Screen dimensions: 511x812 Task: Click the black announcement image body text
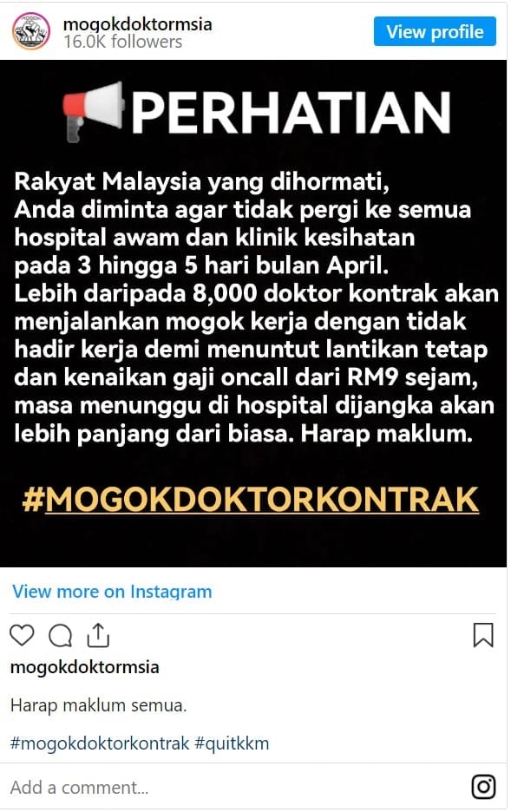[x=256, y=308]
